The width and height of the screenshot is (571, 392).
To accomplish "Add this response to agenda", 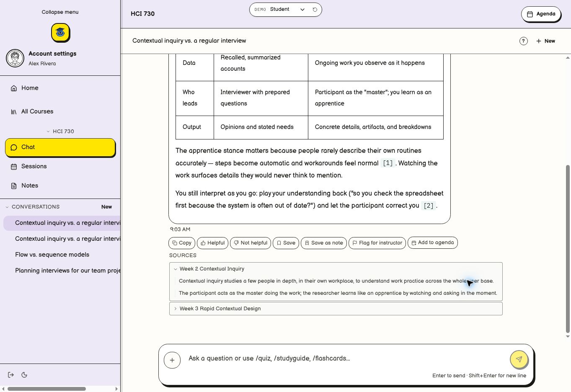I will point(433,242).
